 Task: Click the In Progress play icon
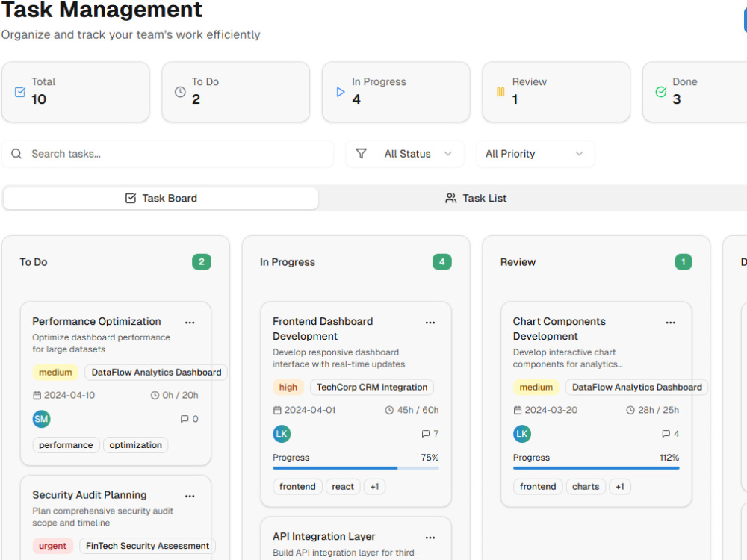[x=340, y=92]
